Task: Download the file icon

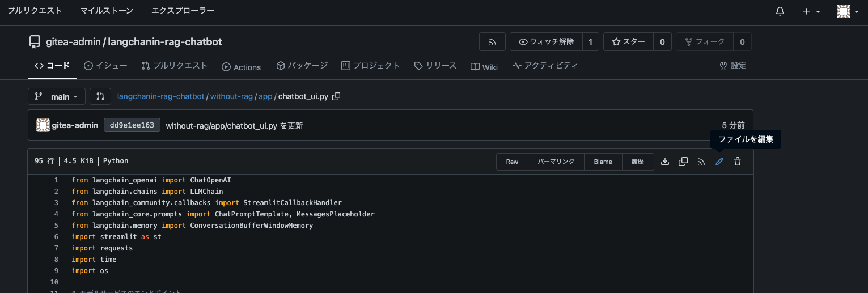Action: 665,162
